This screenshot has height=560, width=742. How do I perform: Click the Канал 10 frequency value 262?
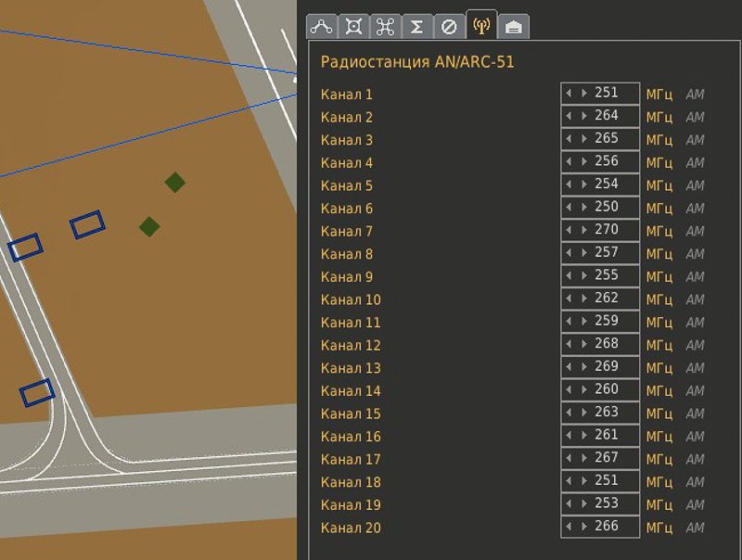(x=607, y=299)
